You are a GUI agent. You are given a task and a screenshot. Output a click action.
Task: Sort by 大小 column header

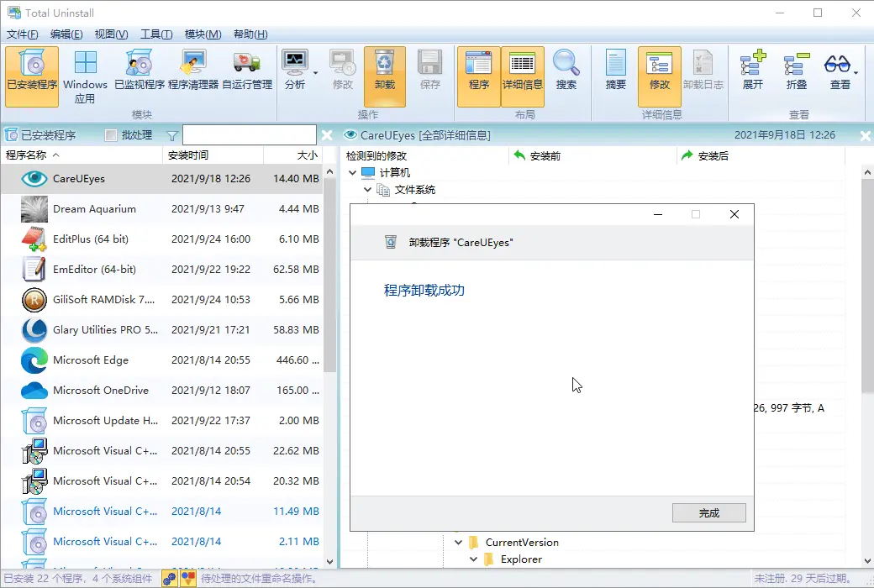tap(293, 155)
